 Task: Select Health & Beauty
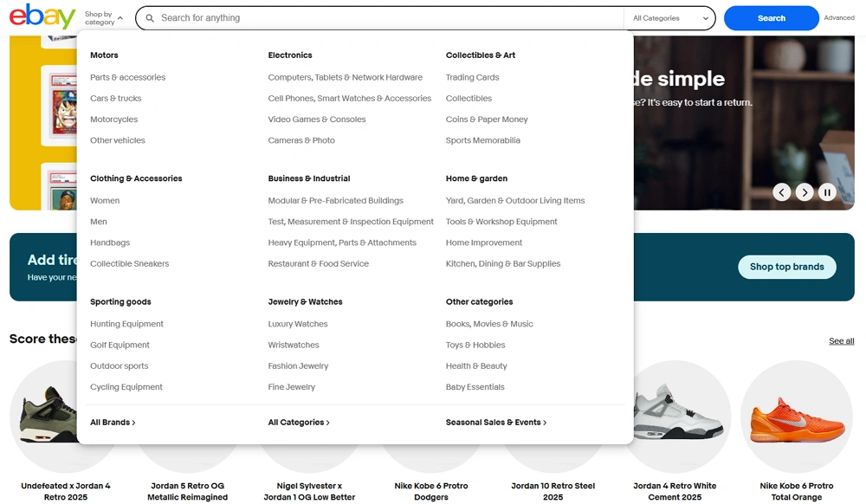pos(476,366)
